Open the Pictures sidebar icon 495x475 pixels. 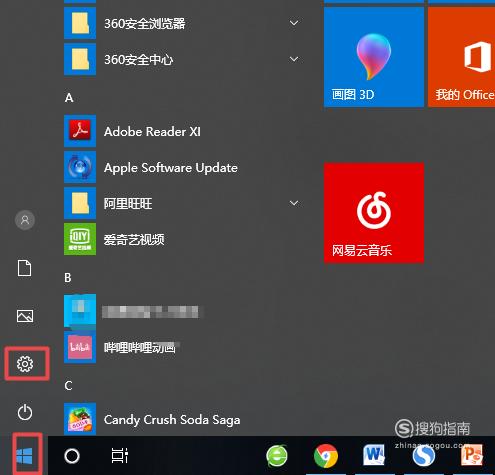pos(25,316)
